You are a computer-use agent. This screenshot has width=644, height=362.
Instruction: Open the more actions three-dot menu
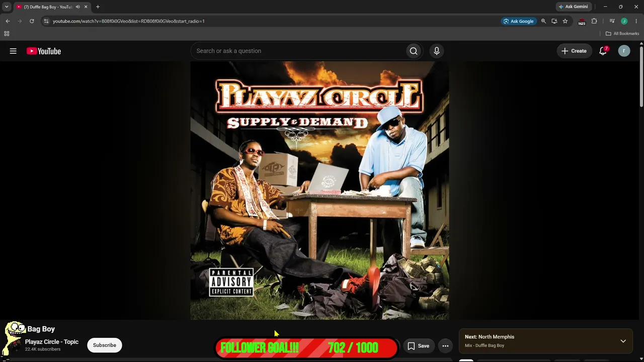[x=445, y=346]
